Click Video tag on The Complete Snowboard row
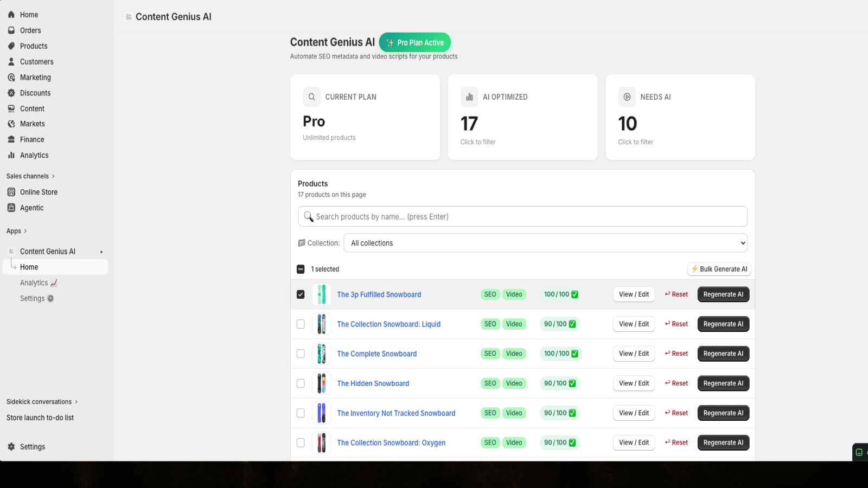This screenshot has height=488, width=868. tap(514, 354)
